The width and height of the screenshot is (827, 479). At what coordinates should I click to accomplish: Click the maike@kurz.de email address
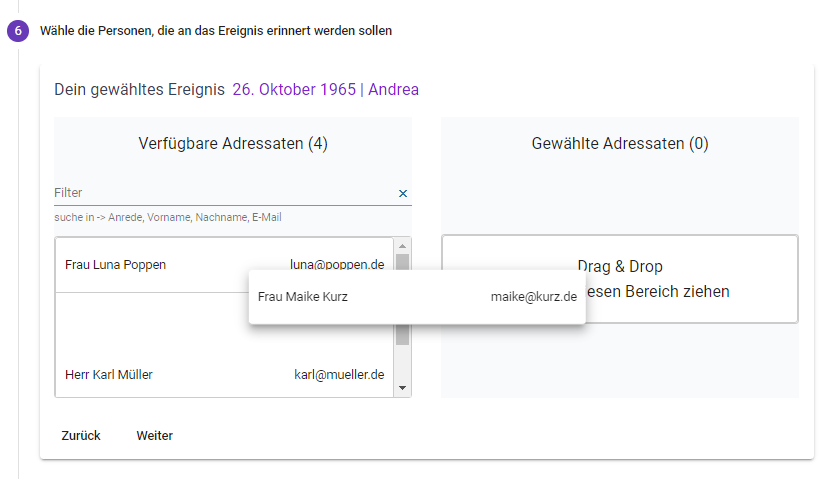point(533,297)
